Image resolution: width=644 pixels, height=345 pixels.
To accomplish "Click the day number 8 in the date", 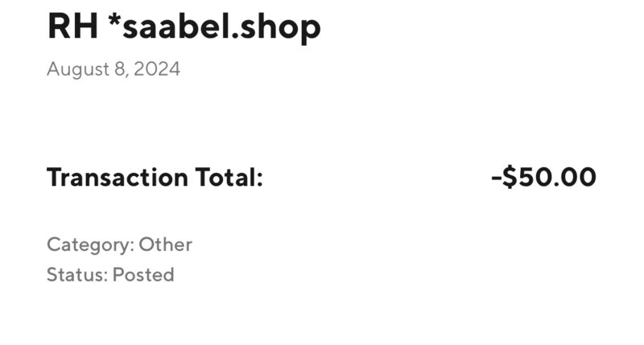I will point(120,69).
